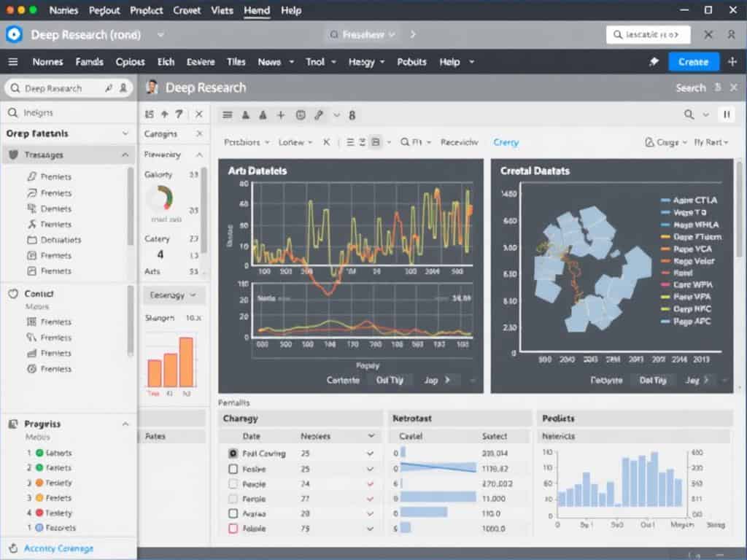This screenshot has height=560, width=747.
Task: Check the Fosive row checkbox
Action: pos(233,469)
